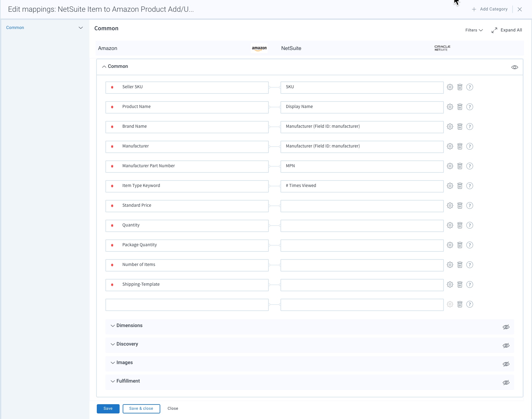The height and width of the screenshot is (419, 532).
Task: Toggle visibility of Dimensions section
Action: pyautogui.click(x=506, y=327)
